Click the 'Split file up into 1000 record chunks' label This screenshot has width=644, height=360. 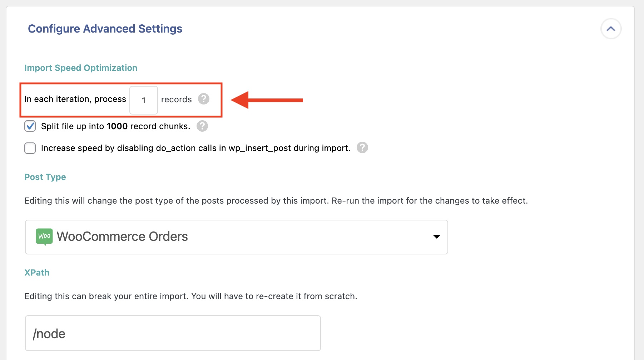[115, 126]
